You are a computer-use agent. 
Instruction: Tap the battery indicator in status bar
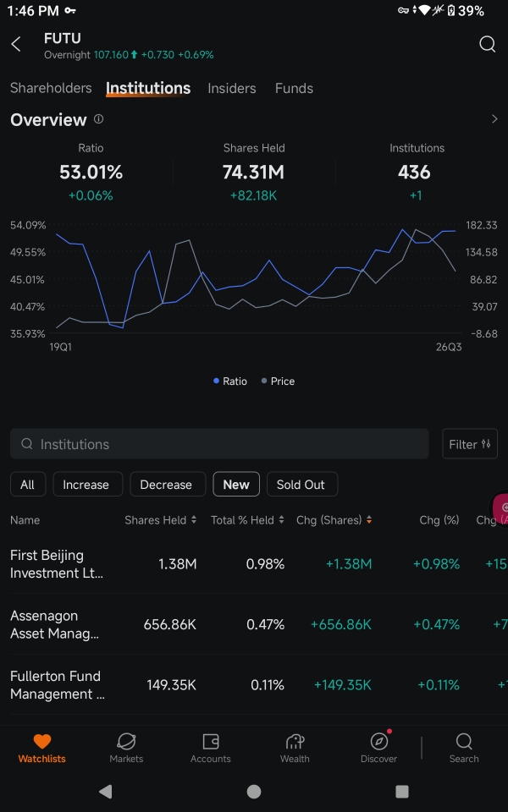click(x=450, y=10)
